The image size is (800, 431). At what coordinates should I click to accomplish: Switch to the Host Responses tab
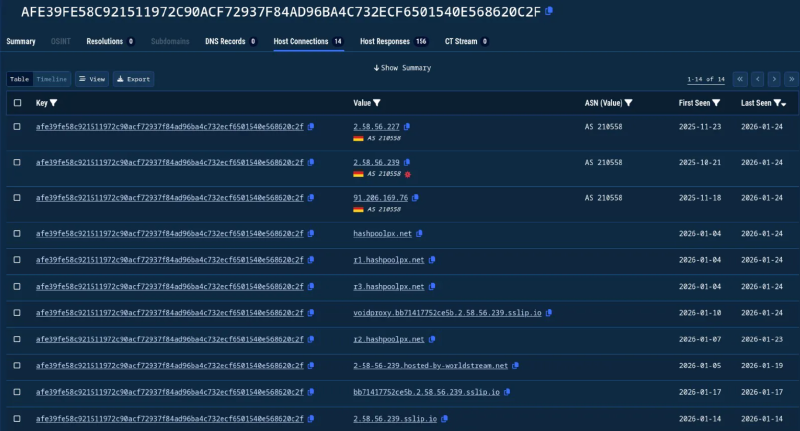pyautogui.click(x=393, y=42)
